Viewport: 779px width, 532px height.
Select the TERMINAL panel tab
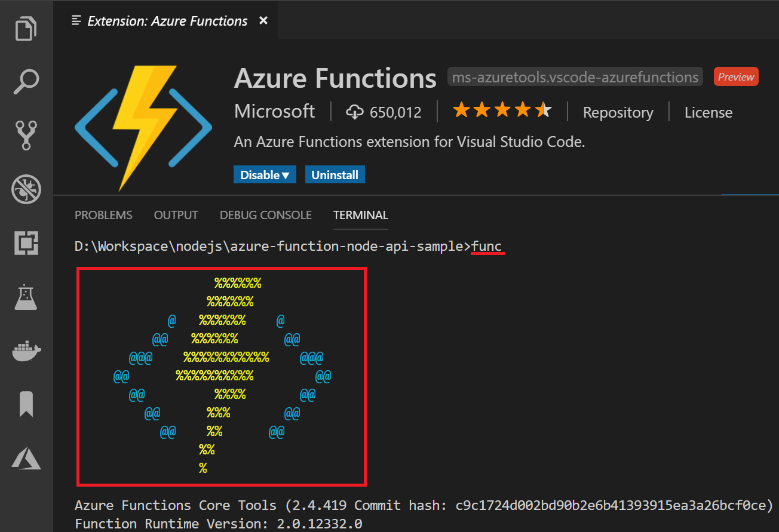point(361,215)
